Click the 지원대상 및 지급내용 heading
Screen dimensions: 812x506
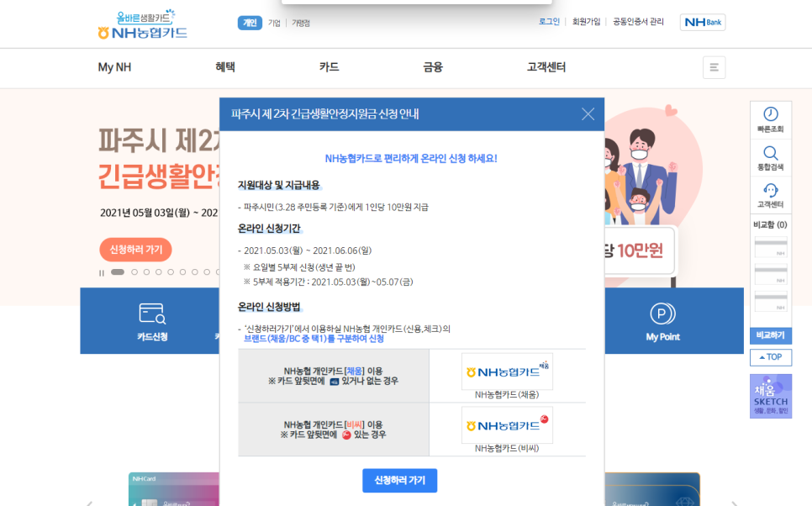[x=278, y=186]
